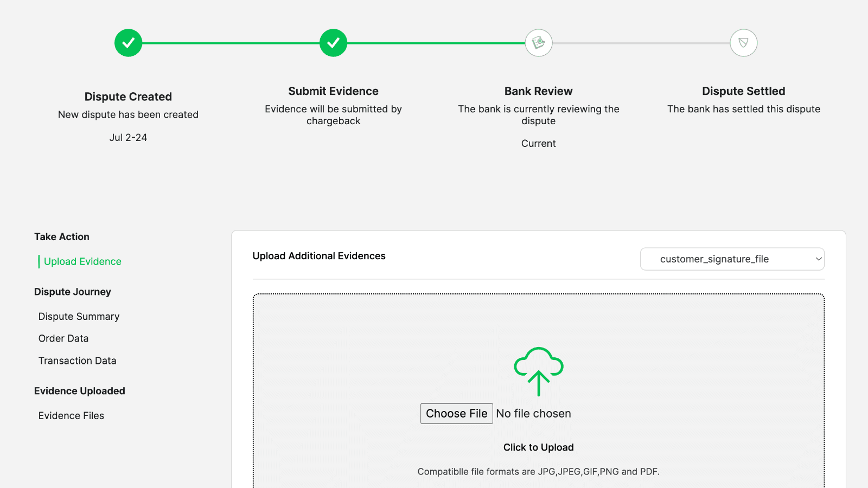Click the Dispute Created step heading
This screenshot has height=488, width=868.
128,97
